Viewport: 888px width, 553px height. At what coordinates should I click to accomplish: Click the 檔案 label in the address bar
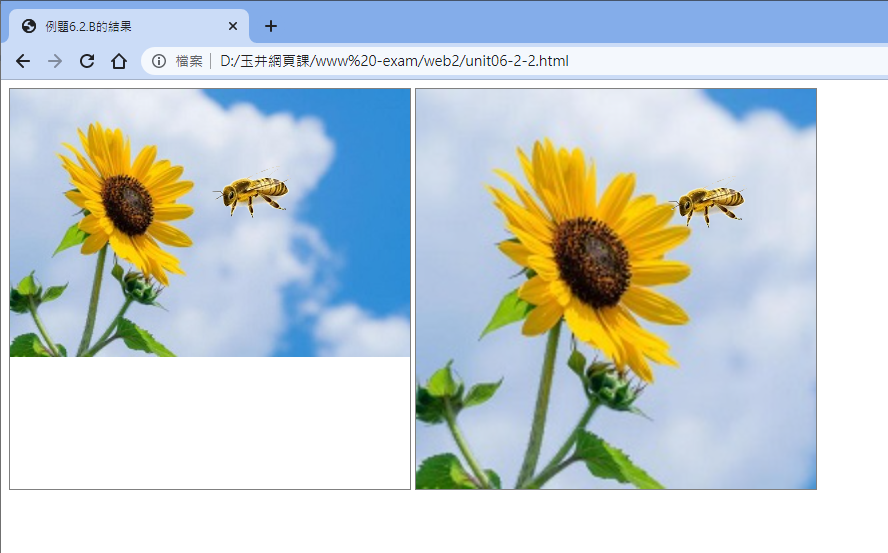(189, 61)
